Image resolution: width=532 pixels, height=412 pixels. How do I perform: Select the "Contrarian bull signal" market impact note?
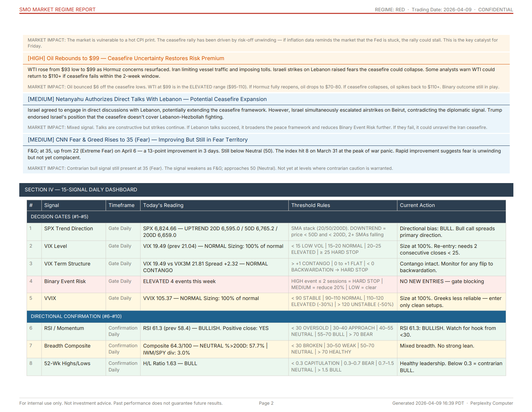(x=210, y=168)
